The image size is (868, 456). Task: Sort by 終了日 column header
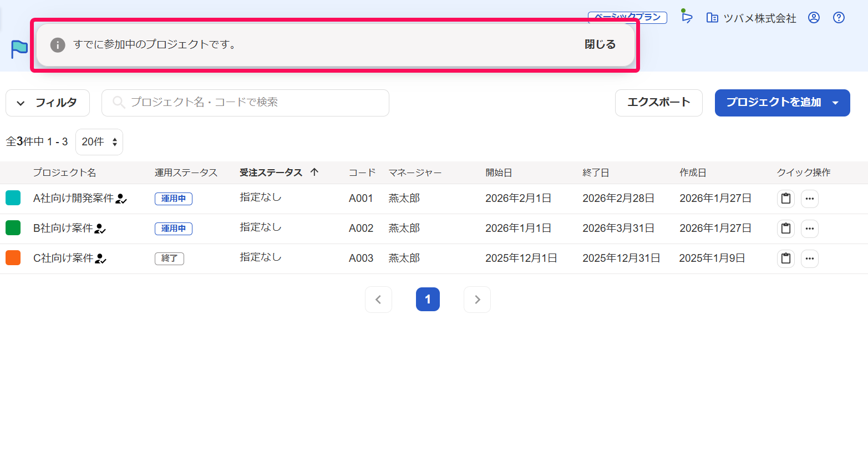tap(596, 173)
